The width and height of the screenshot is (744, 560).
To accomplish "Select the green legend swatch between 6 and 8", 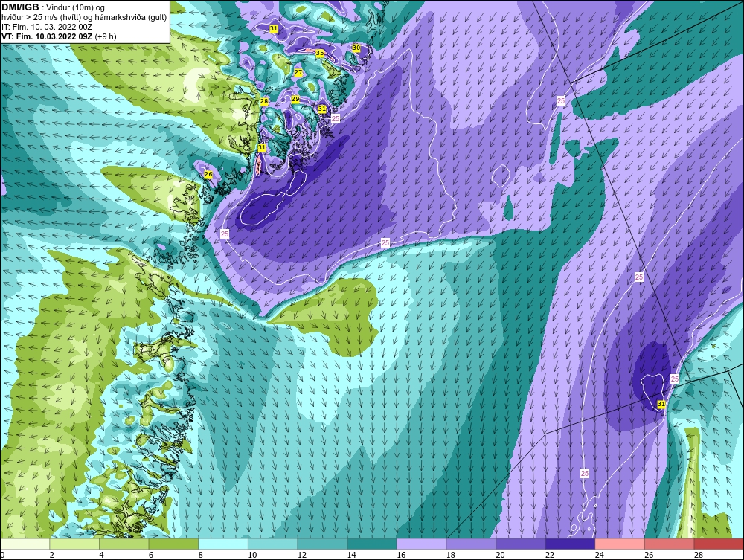I will tap(173, 544).
